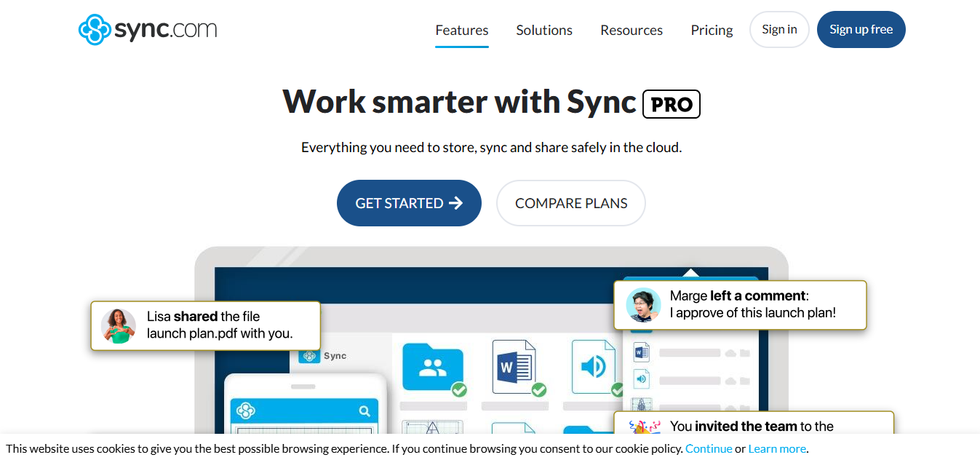Image resolution: width=980 pixels, height=460 pixels.
Task: Click Lisa's avatar in the shared file notification
Action: point(119,326)
